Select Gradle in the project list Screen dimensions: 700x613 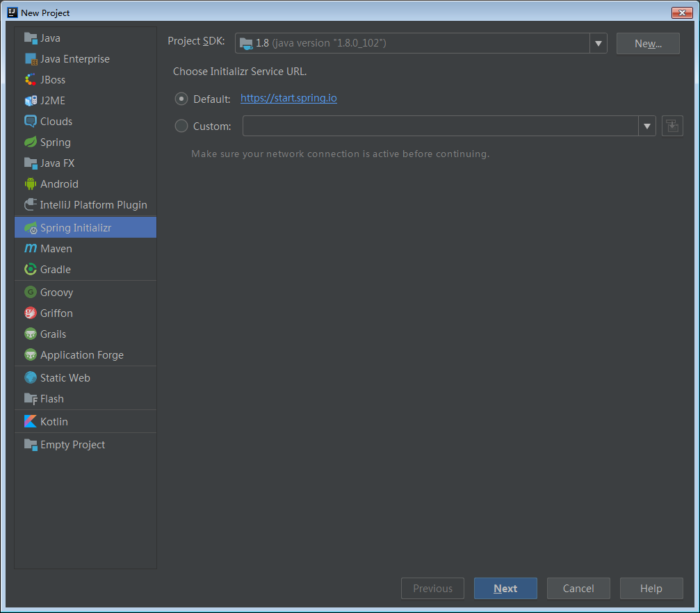pyautogui.click(x=86, y=269)
